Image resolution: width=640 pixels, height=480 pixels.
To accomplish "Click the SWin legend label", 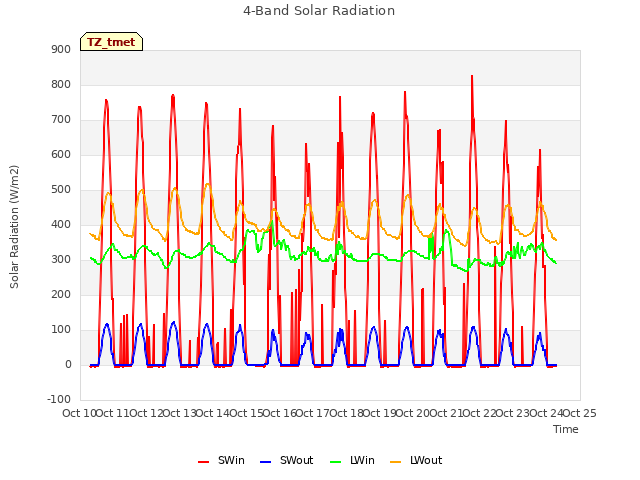I will pos(231,460).
